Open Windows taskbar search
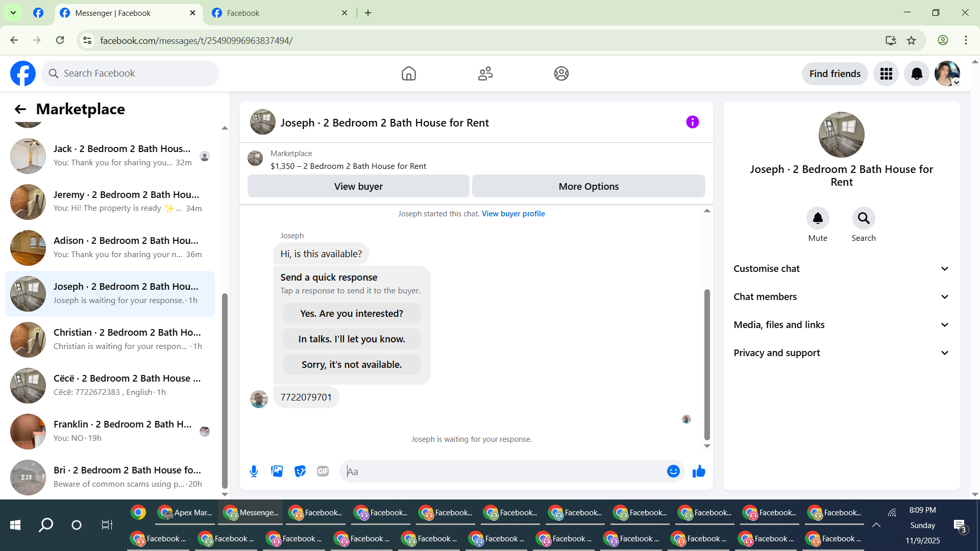980x551 pixels. click(46, 525)
